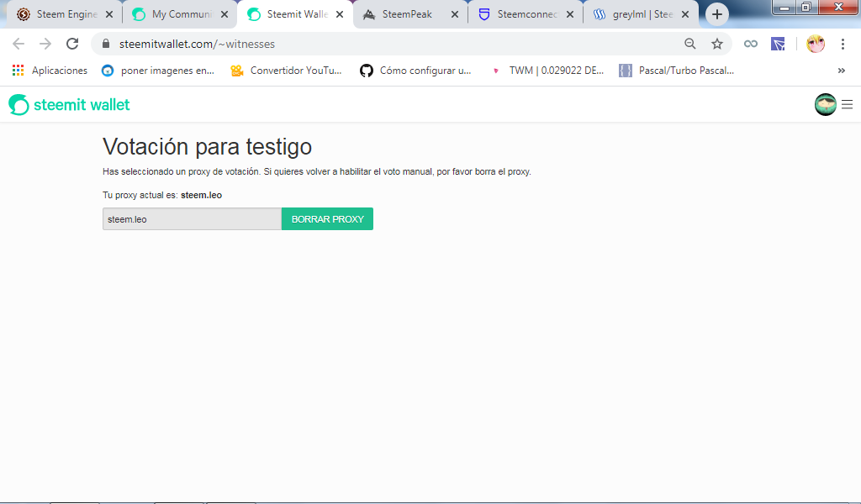Expand the hidden bookmarks chevron

pos(842,71)
